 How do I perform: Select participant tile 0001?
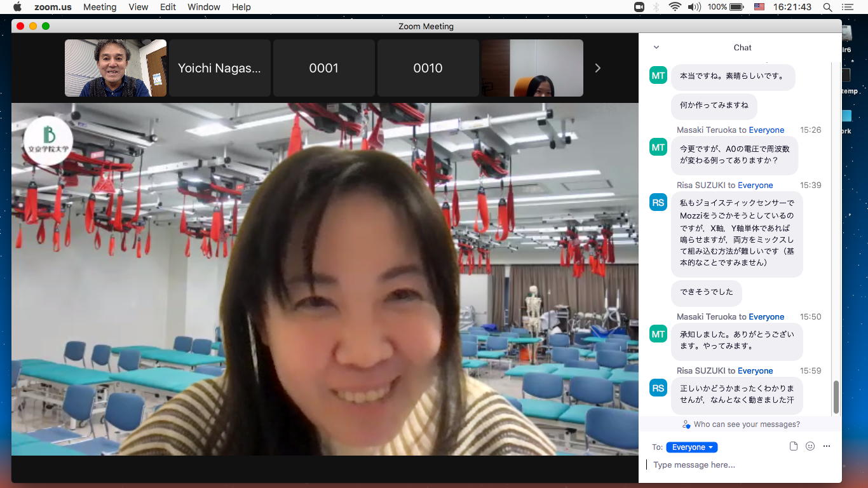pyautogui.click(x=323, y=68)
